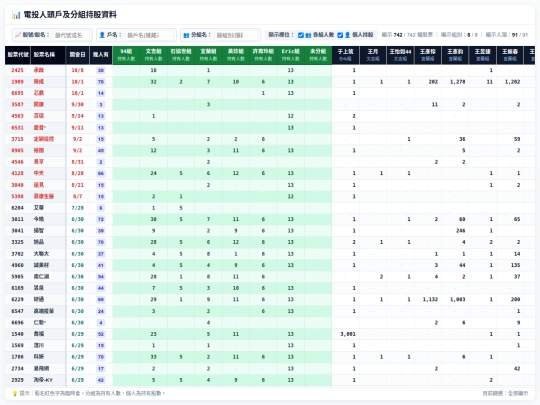This screenshot has height=405, width=540.
Task: Select stock code 4546 cell
Action: [17, 162]
